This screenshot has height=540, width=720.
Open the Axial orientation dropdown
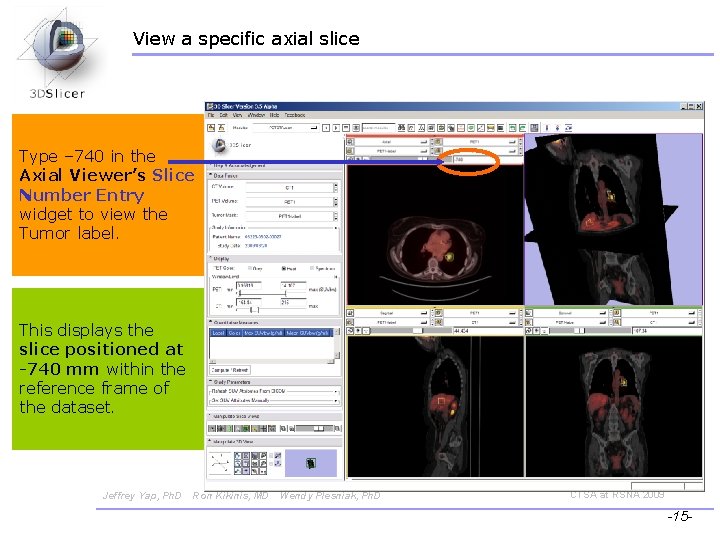pos(391,142)
